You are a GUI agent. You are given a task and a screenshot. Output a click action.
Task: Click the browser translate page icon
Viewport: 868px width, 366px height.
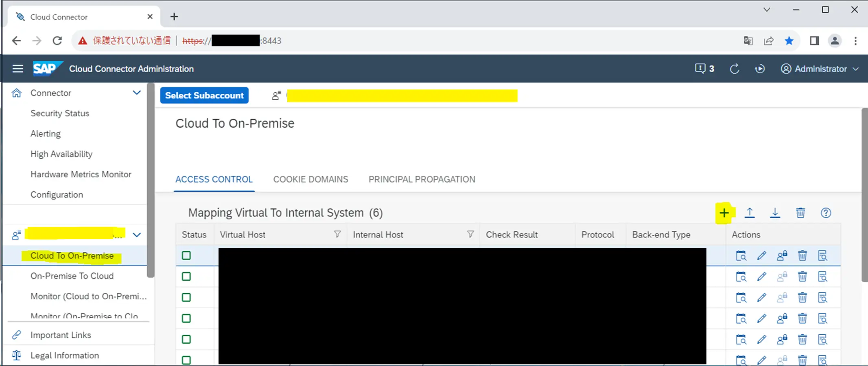coord(748,41)
